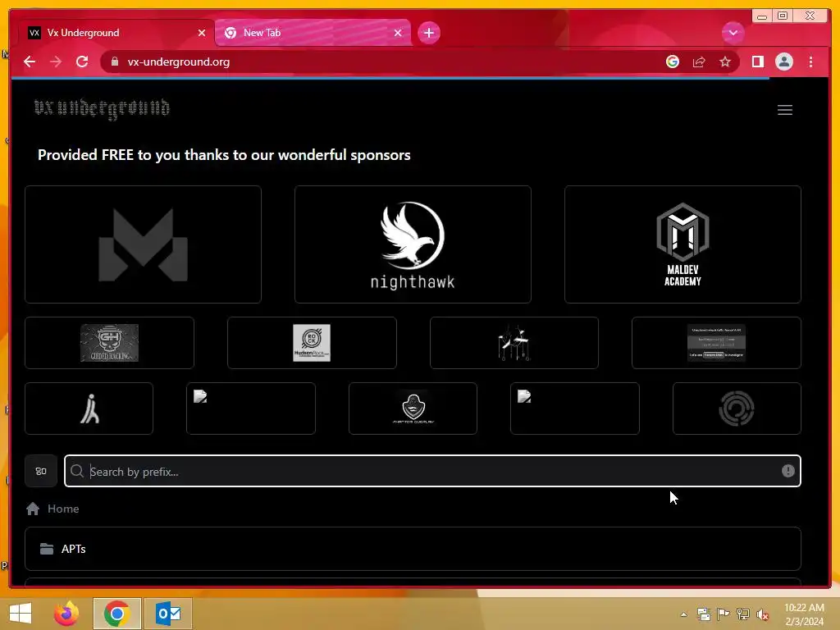Expand the tab search dropdown

tap(733, 33)
